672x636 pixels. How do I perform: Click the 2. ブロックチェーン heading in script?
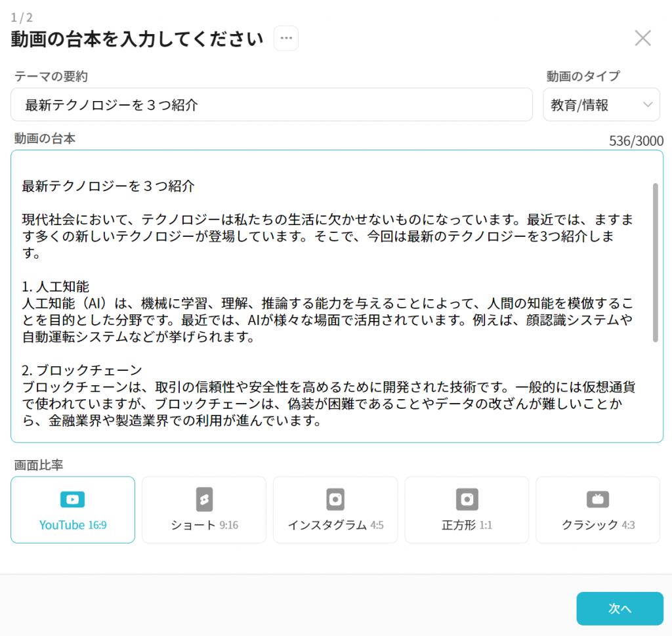point(82,370)
